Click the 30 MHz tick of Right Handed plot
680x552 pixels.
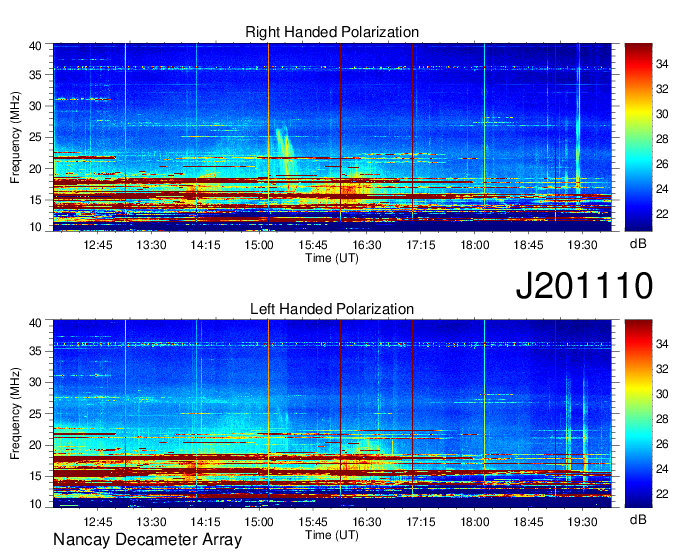[x=35, y=106]
